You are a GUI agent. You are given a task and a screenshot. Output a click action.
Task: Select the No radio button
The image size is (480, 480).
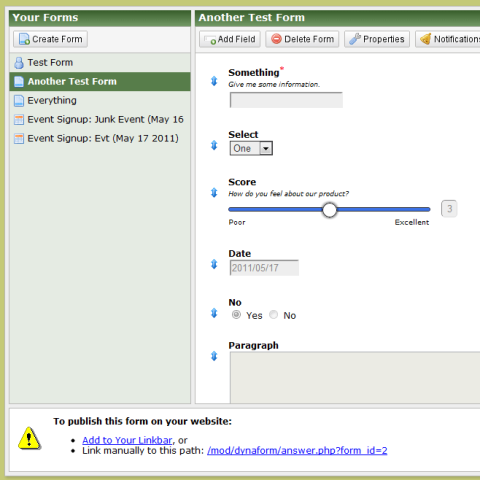click(x=273, y=314)
